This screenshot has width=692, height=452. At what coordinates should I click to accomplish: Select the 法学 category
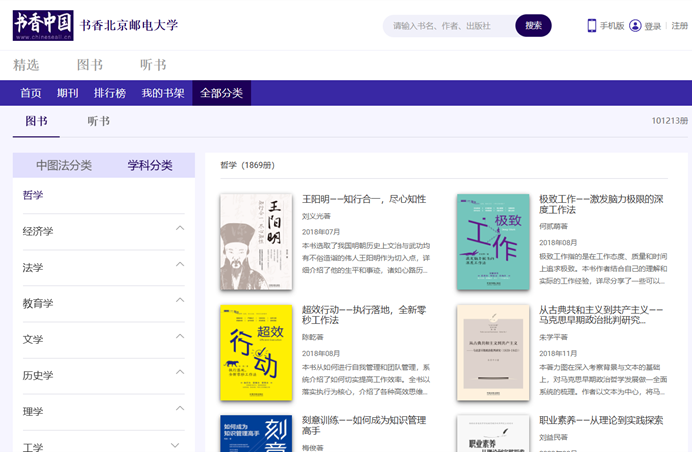click(33, 267)
